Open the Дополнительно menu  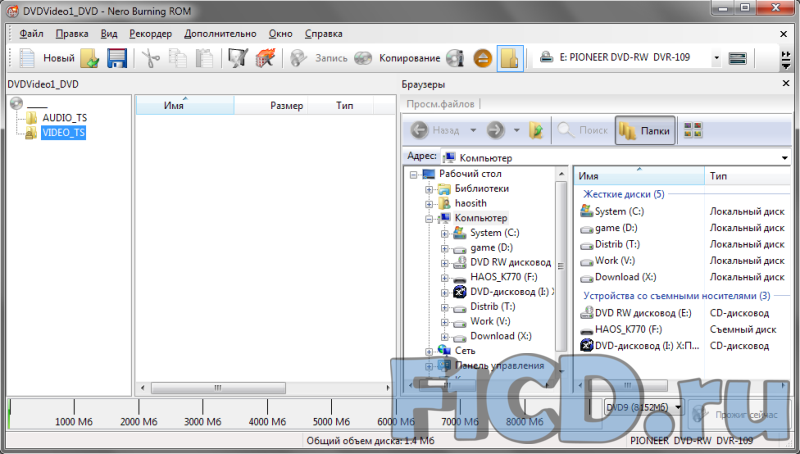pyautogui.click(x=220, y=34)
